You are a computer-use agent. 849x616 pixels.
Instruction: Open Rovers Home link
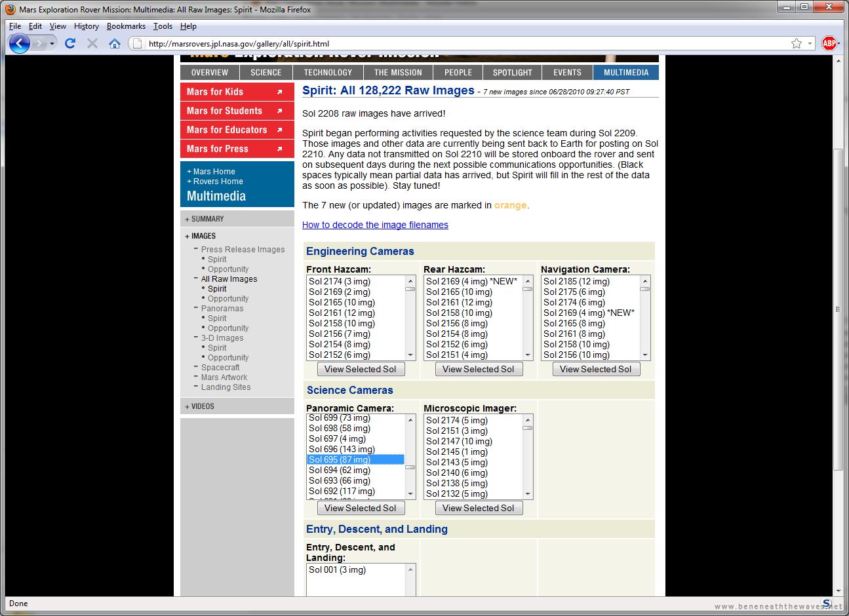(x=215, y=182)
